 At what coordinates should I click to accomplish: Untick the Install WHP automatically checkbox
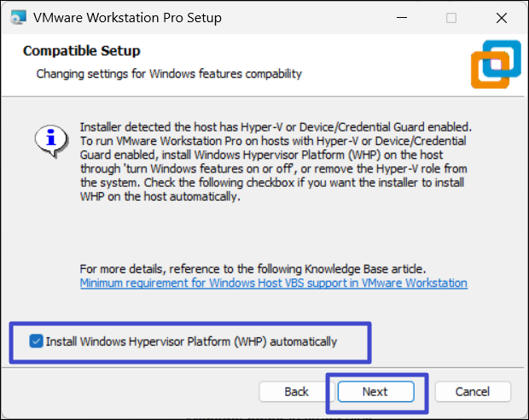36,341
